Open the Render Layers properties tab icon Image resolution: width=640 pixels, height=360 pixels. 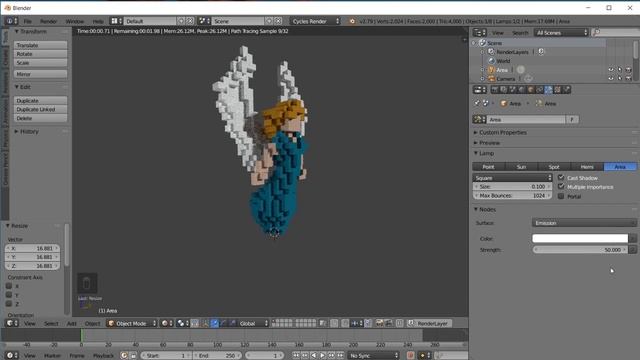504,90
